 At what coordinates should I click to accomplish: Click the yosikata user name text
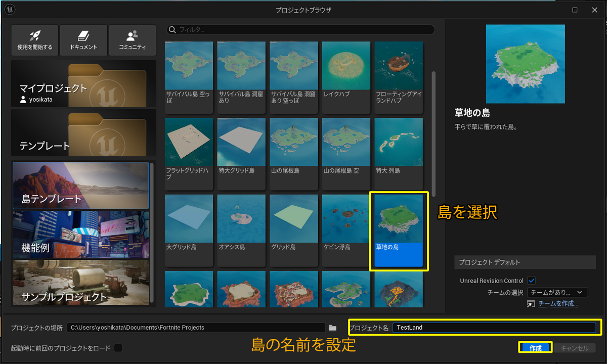[41, 100]
